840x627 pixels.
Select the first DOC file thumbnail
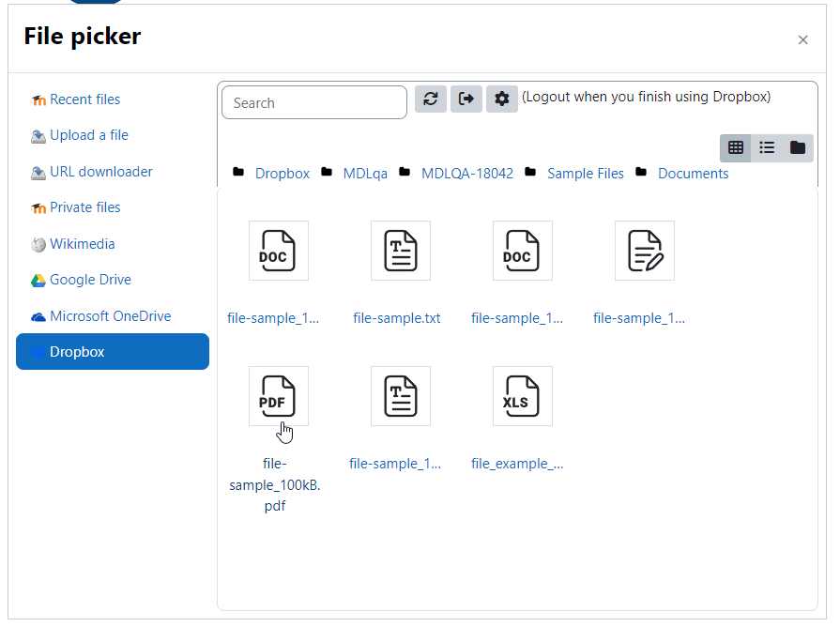[x=279, y=251]
